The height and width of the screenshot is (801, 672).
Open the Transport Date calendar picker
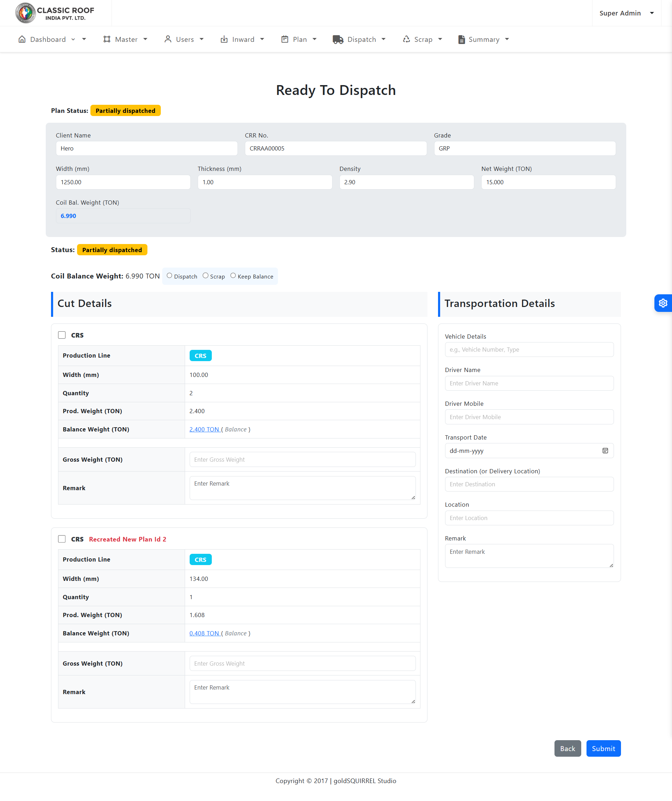pyautogui.click(x=605, y=450)
